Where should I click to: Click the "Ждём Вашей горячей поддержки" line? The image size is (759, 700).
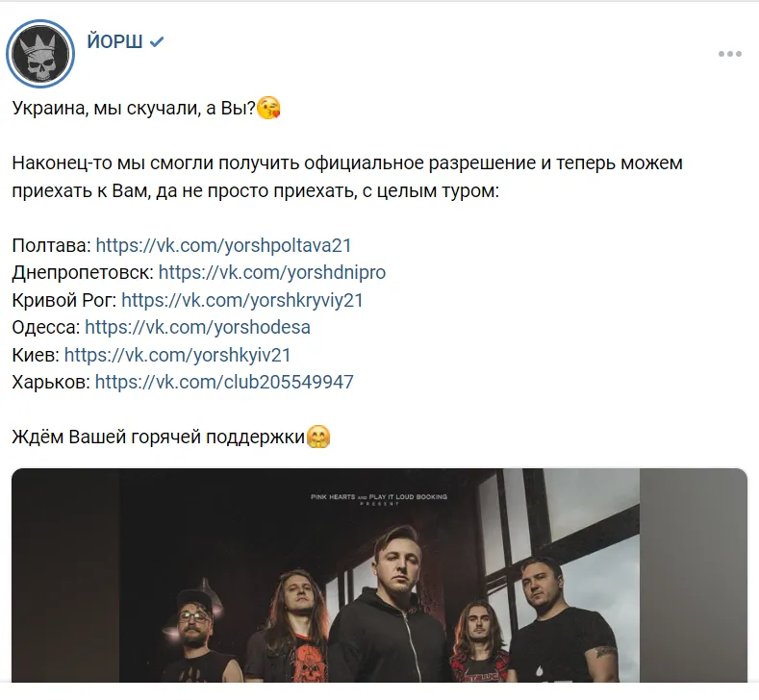click(x=159, y=437)
